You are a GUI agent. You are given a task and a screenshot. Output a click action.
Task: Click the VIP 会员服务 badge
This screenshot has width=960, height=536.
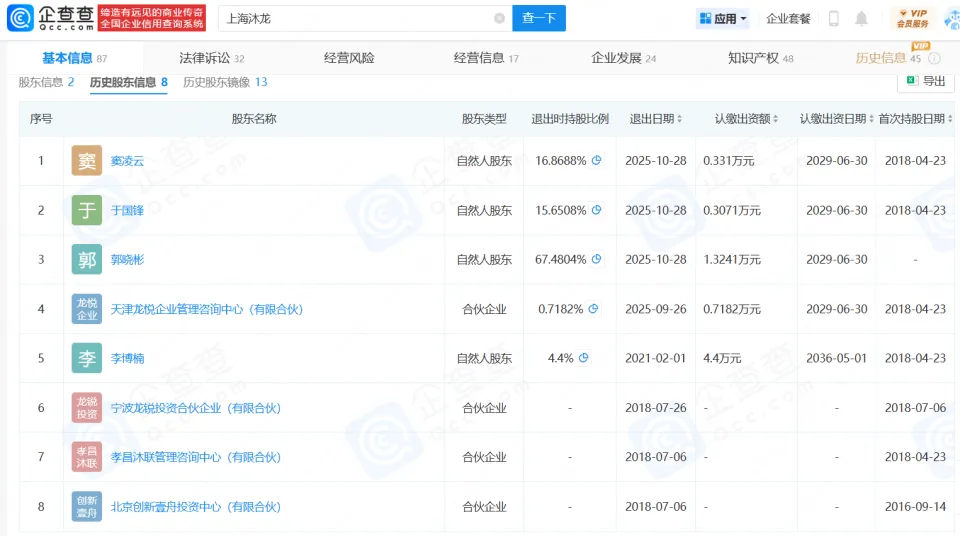point(915,18)
